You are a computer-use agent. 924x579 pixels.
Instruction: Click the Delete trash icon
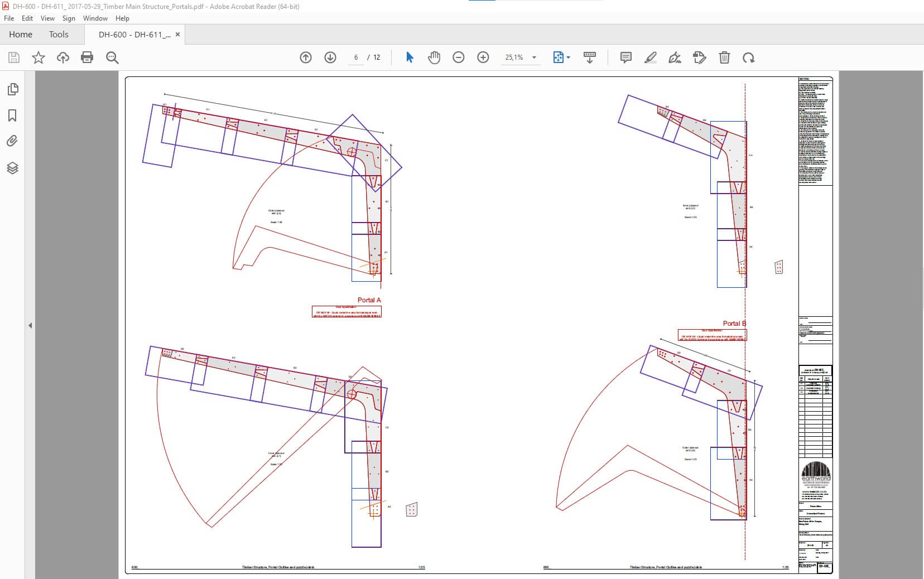[x=724, y=57]
